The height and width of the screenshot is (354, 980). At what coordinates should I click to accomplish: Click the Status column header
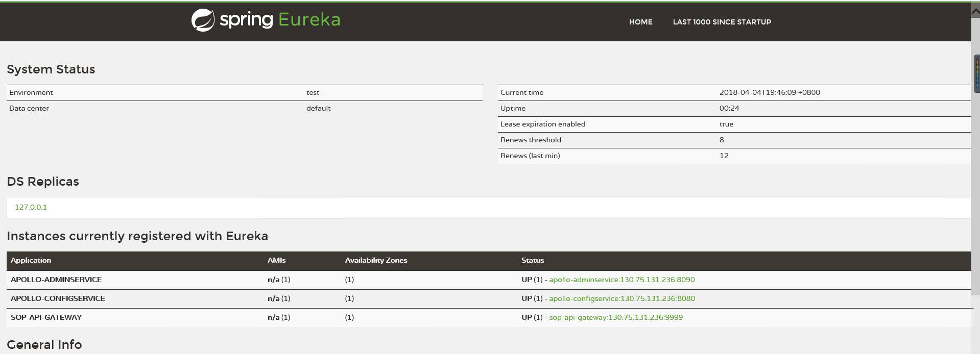(533, 260)
